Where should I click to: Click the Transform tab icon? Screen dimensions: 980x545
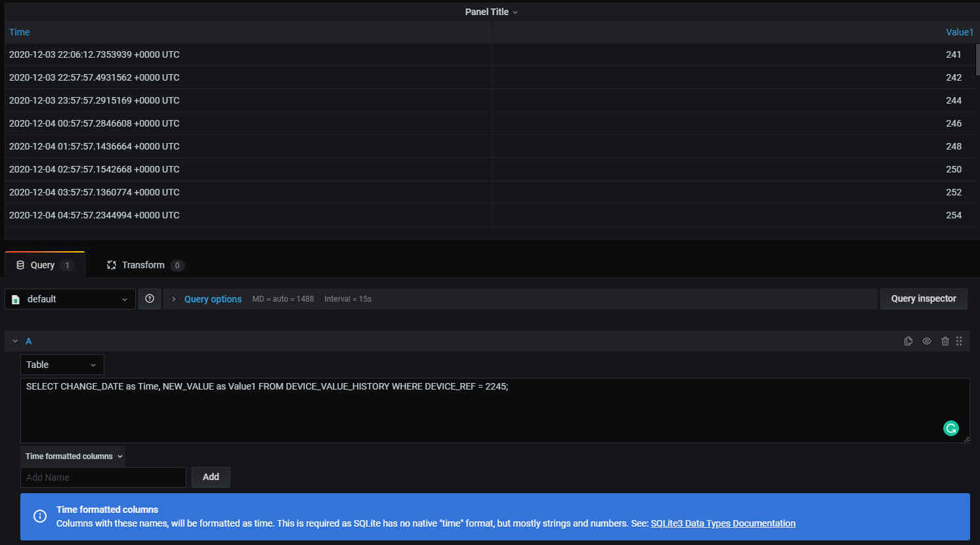pos(112,265)
